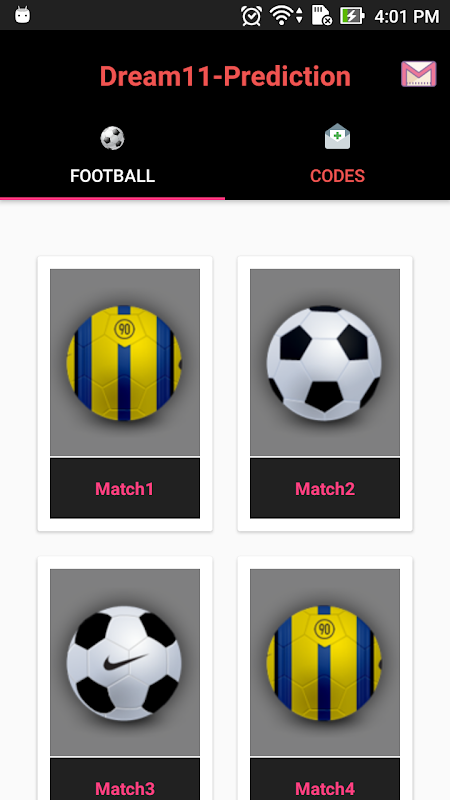Open the Match1 label button
Viewport: 450px width, 800px height.
click(125, 488)
